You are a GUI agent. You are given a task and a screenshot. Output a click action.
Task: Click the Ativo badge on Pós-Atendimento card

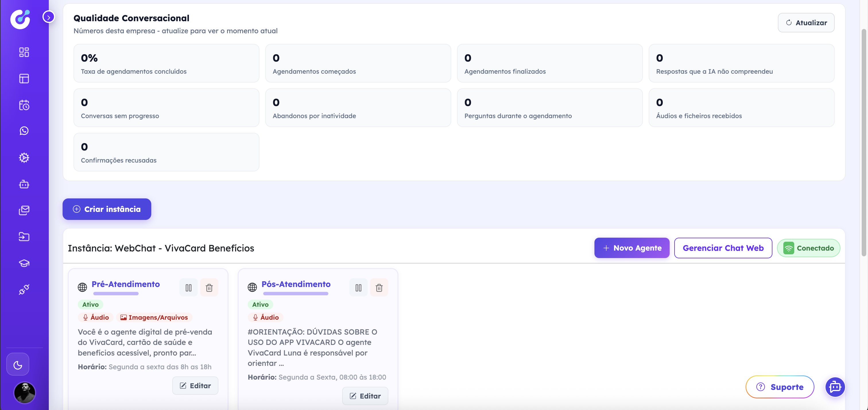click(x=260, y=305)
